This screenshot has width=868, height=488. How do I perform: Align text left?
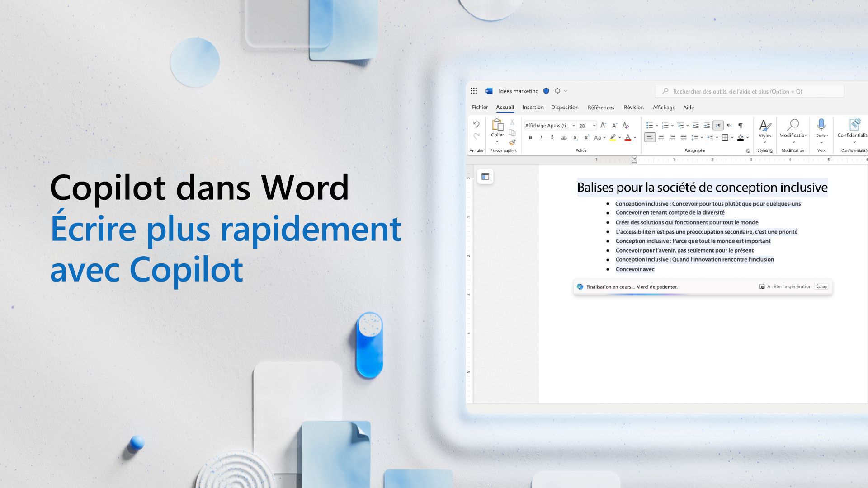650,137
